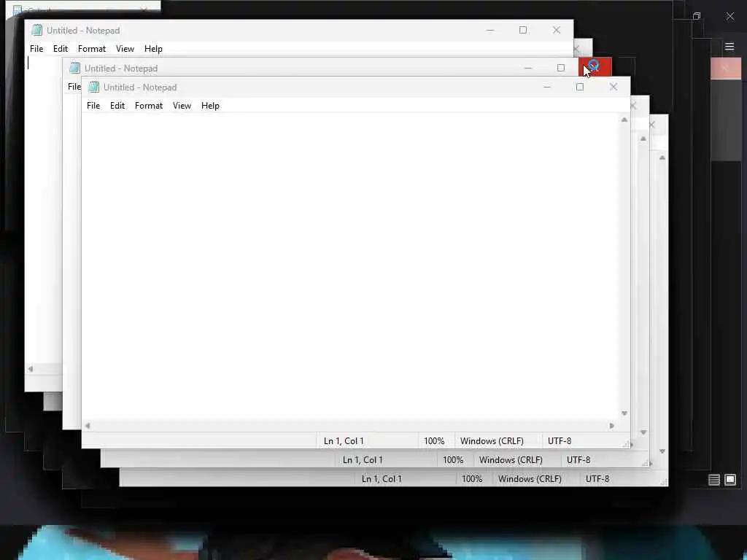
Task: Close the dark background application window
Action: (x=730, y=16)
